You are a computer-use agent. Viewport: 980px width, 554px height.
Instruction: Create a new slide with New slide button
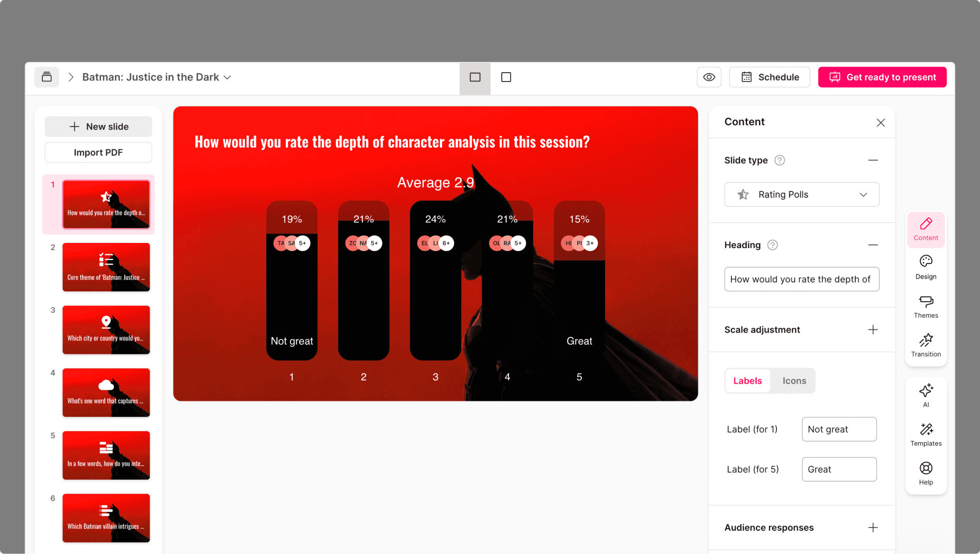click(x=98, y=126)
